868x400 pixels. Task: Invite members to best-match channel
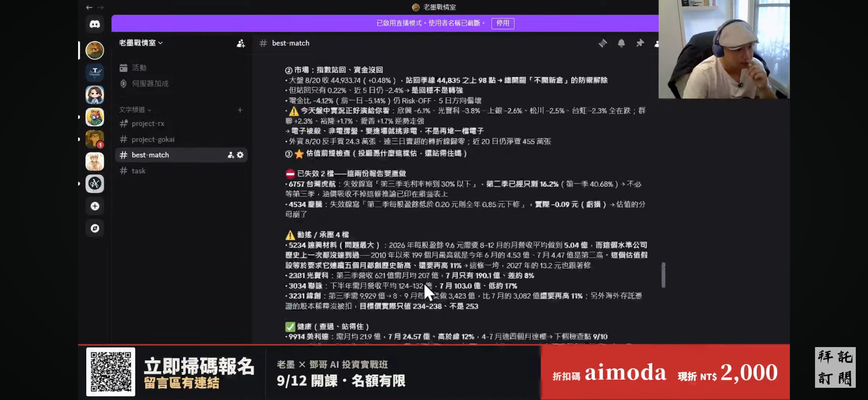click(x=231, y=155)
